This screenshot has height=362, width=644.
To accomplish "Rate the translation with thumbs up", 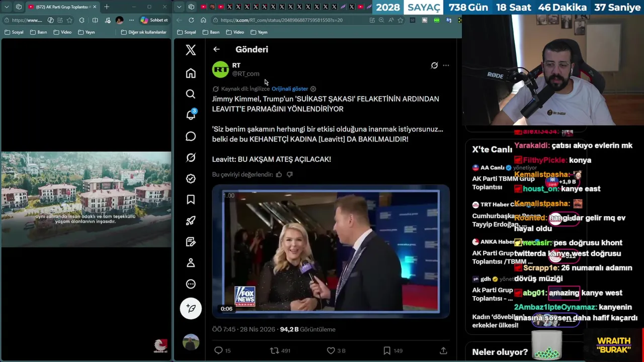I will tap(279, 174).
